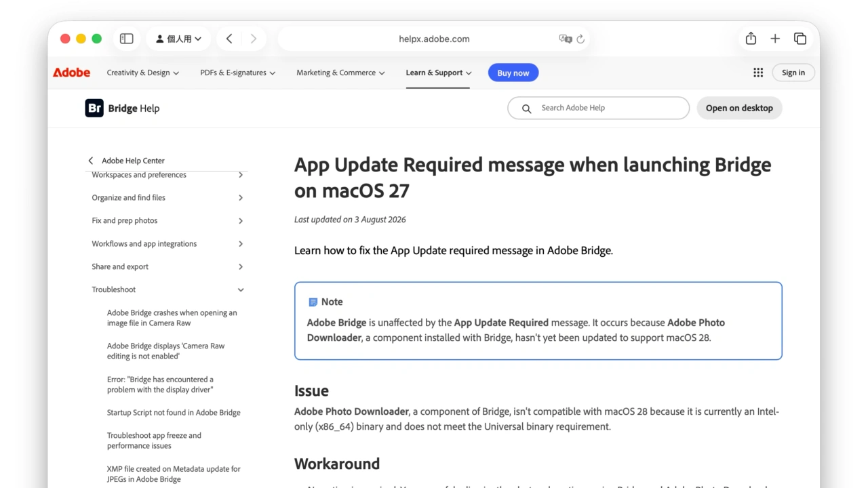Image resolution: width=868 pixels, height=488 pixels.
Task: Click the 'Workaround' heading
Action: [x=337, y=464]
